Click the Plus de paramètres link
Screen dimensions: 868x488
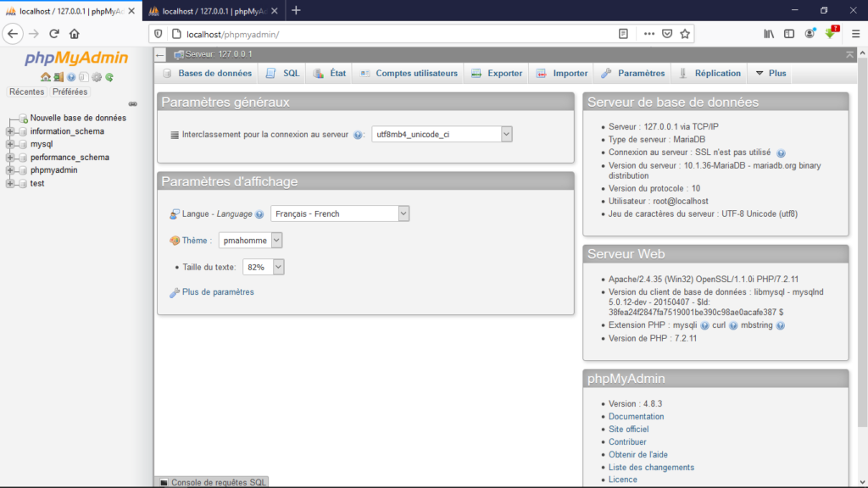(218, 292)
